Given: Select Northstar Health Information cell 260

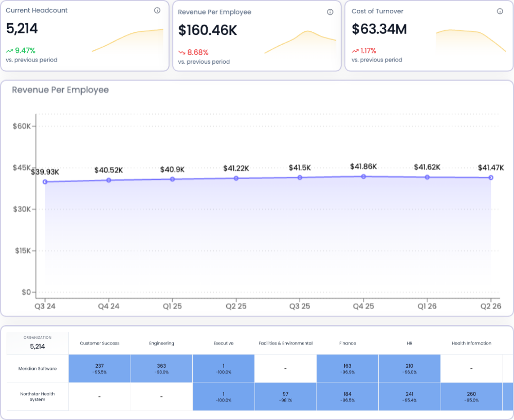Looking at the screenshot, I should pos(471,397).
